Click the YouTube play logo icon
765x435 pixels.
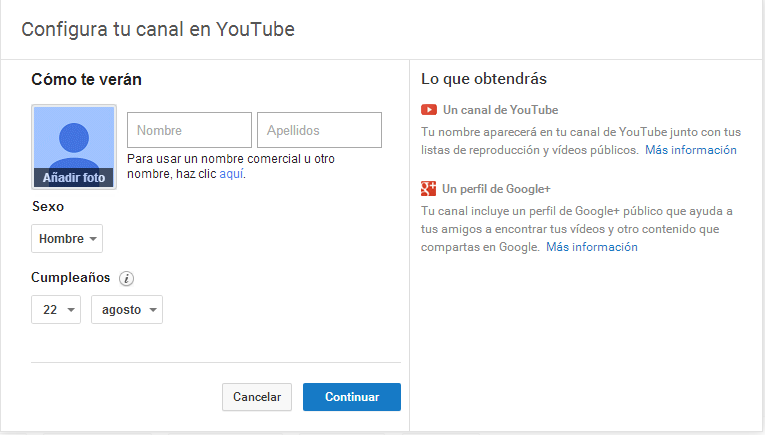(429, 110)
